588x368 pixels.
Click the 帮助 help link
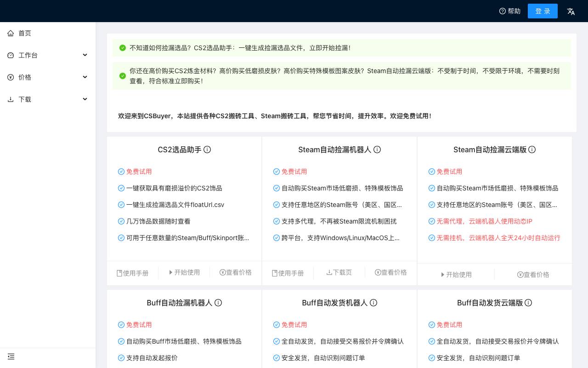(x=510, y=11)
